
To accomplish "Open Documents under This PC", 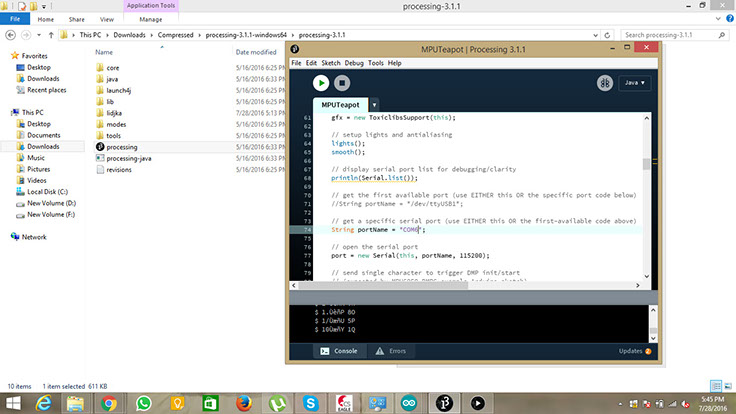I will coord(44,135).
